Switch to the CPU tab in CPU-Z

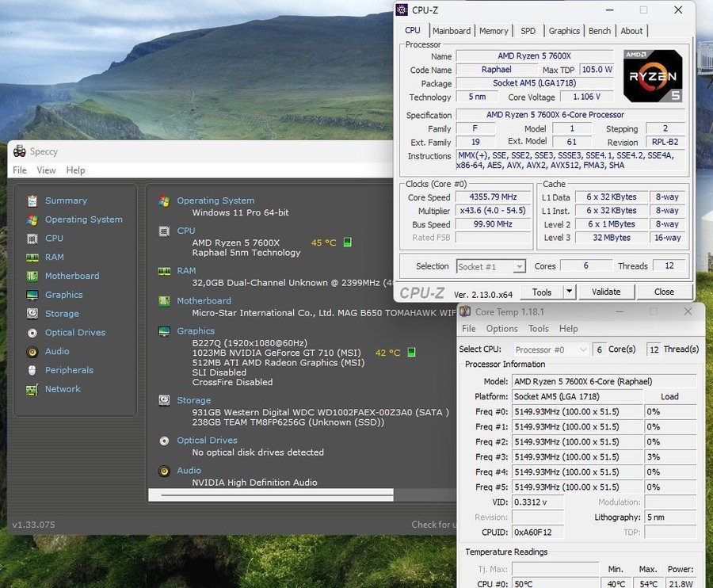413,30
